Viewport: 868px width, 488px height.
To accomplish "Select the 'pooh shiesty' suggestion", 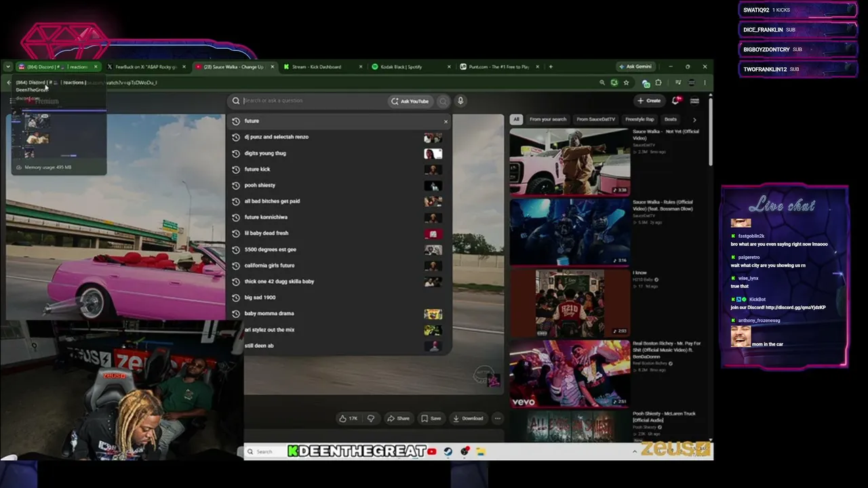I will pos(339,185).
